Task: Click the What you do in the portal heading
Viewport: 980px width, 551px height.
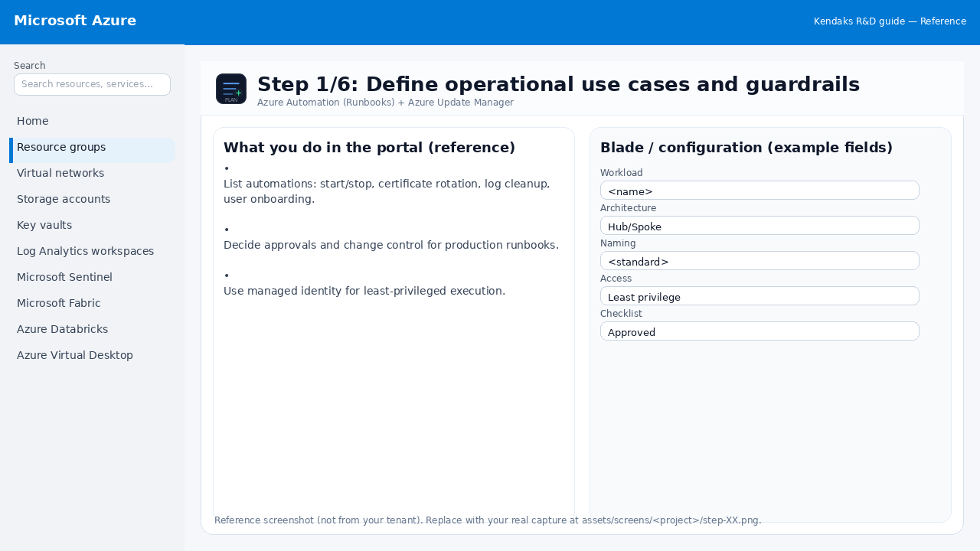Action: (x=369, y=148)
